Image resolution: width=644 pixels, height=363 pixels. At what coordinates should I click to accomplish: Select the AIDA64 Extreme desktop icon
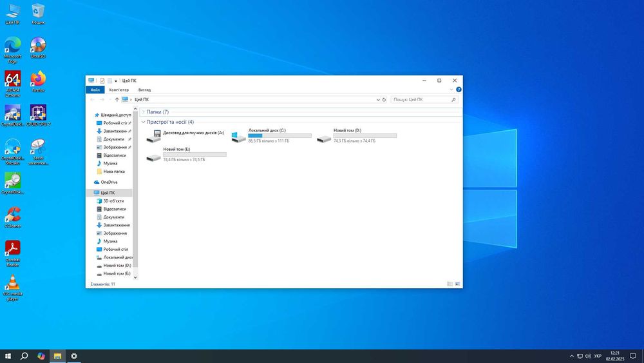(12, 84)
